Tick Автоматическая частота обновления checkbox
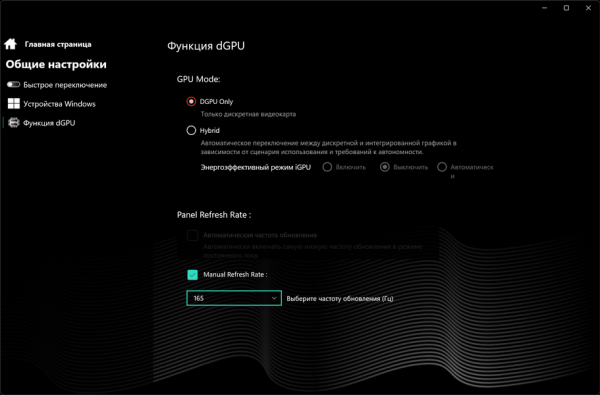The height and width of the screenshot is (395, 600). (x=192, y=235)
